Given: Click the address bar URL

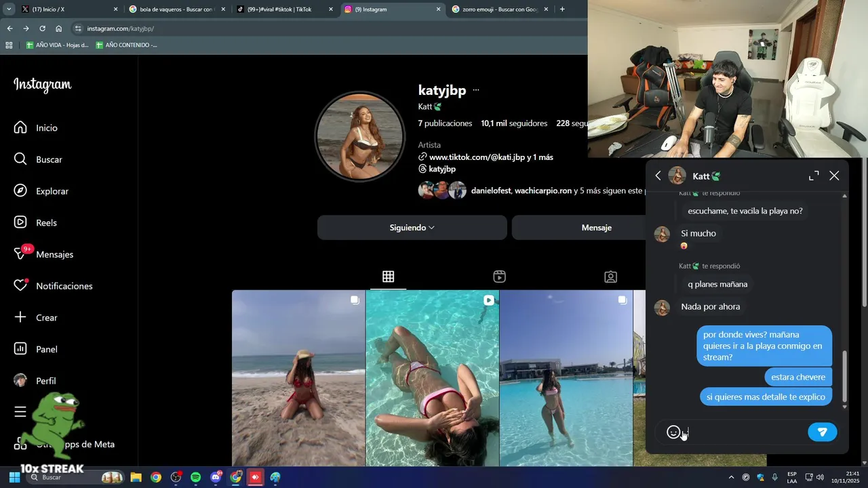Looking at the screenshot, I should point(121,28).
